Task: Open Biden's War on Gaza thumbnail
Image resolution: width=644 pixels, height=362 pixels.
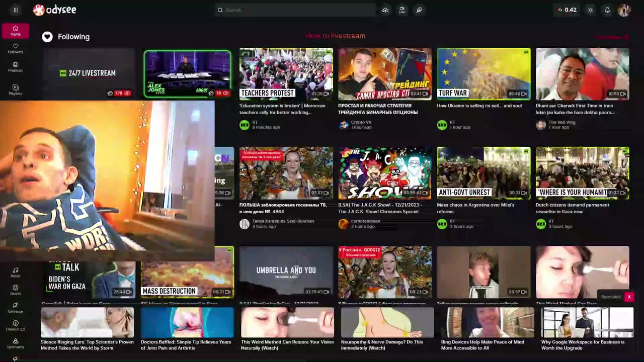Action: 89,280
